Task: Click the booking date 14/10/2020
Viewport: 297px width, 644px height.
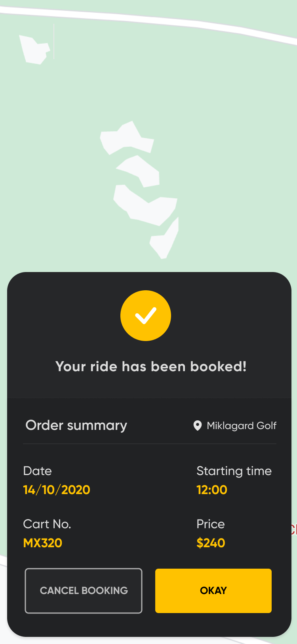Action: point(57,490)
